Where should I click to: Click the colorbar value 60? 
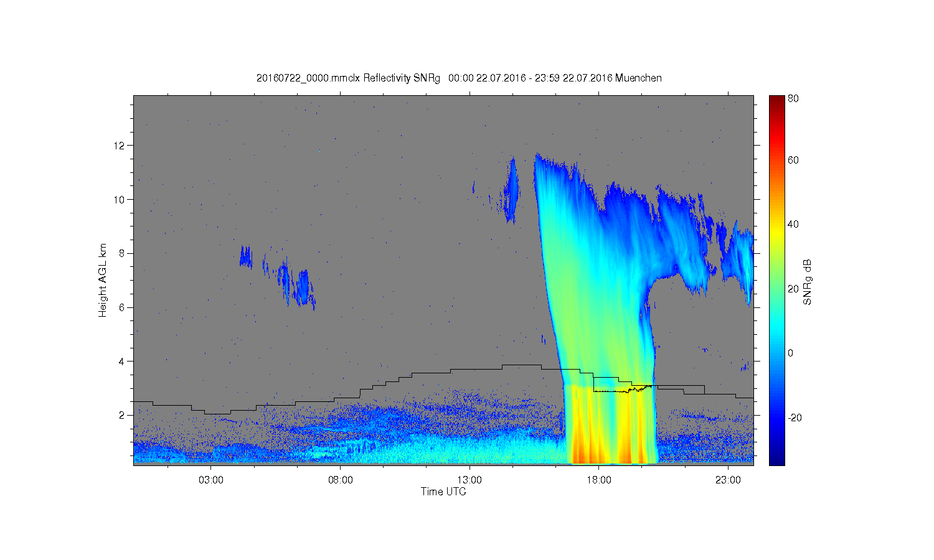[x=793, y=160]
